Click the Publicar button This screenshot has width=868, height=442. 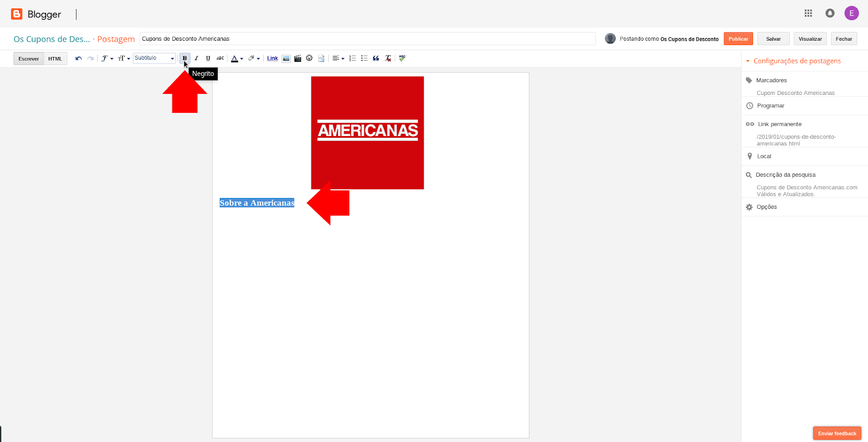point(738,39)
